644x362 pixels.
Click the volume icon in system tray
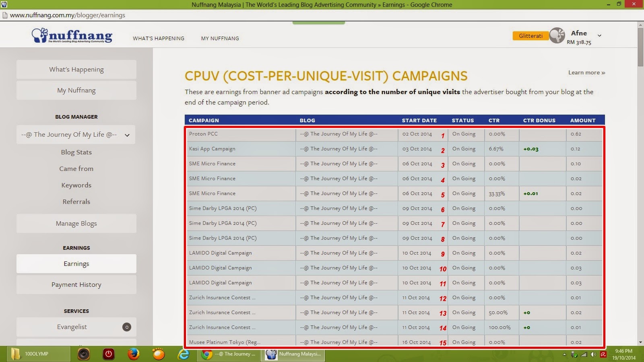(593, 354)
